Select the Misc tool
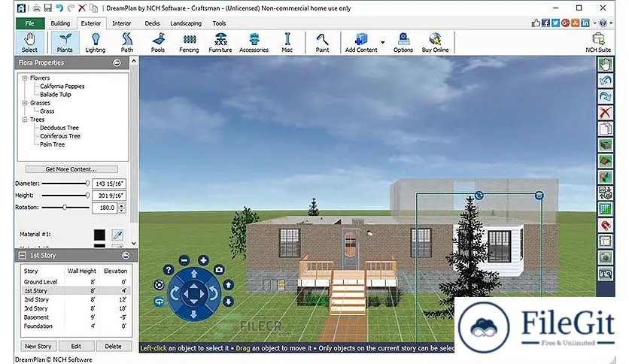This screenshot has height=364, width=629. point(287,43)
